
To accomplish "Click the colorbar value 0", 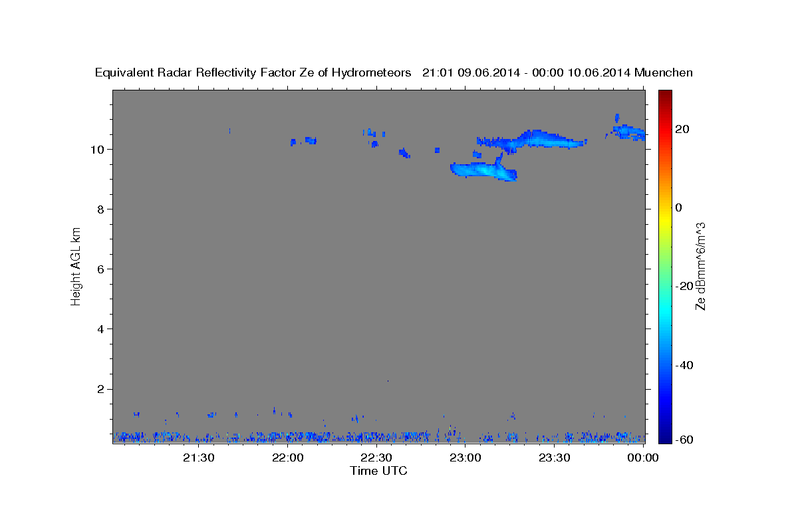I will [678, 207].
